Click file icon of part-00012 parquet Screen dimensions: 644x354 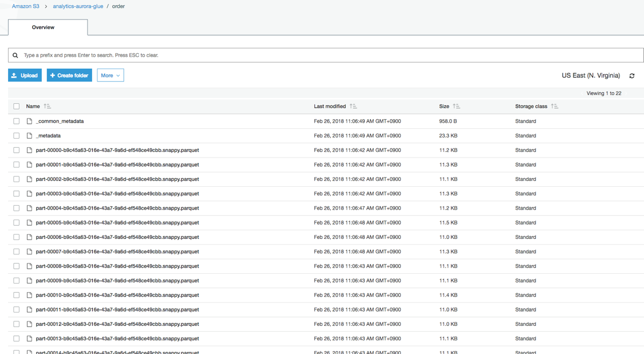click(29, 324)
